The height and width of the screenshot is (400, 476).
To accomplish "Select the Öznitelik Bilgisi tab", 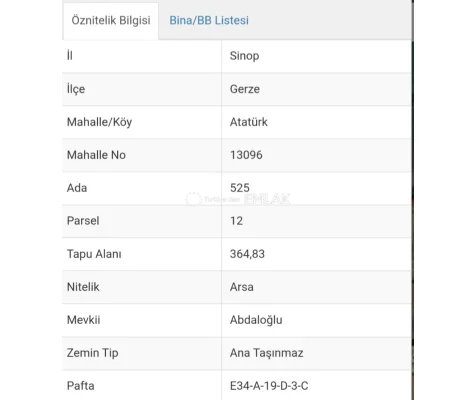I will [111, 20].
